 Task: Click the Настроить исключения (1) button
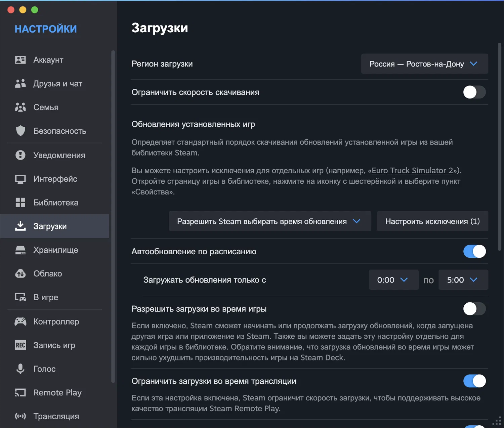click(x=432, y=221)
